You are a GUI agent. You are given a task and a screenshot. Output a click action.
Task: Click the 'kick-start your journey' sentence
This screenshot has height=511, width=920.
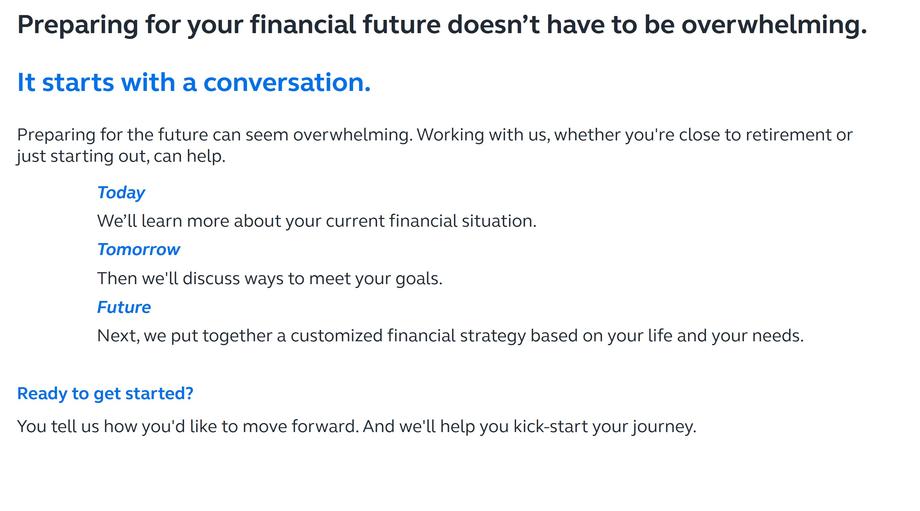[357, 426]
